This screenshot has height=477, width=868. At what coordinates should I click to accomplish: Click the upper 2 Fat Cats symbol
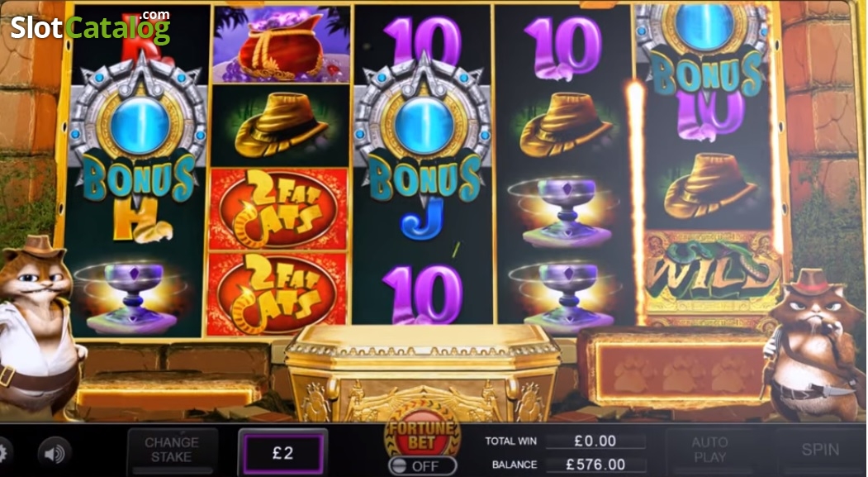(278, 209)
